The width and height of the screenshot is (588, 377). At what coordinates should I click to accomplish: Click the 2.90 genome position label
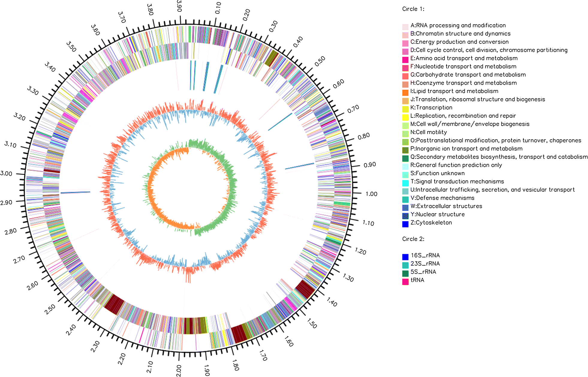pyautogui.click(x=6, y=202)
